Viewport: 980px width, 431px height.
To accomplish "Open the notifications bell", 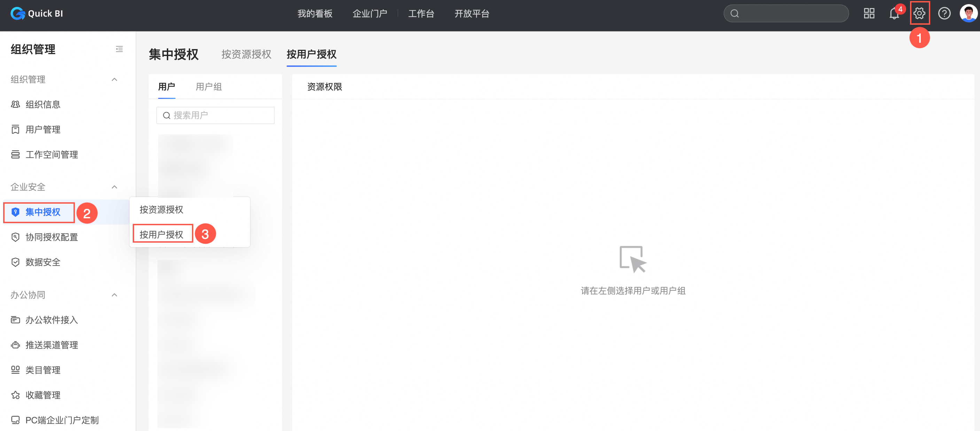I will pos(894,14).
